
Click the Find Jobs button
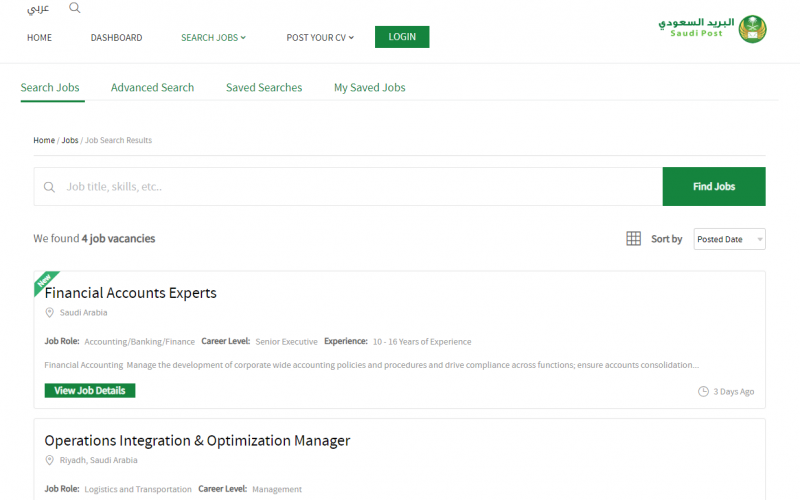coord(714,186)
